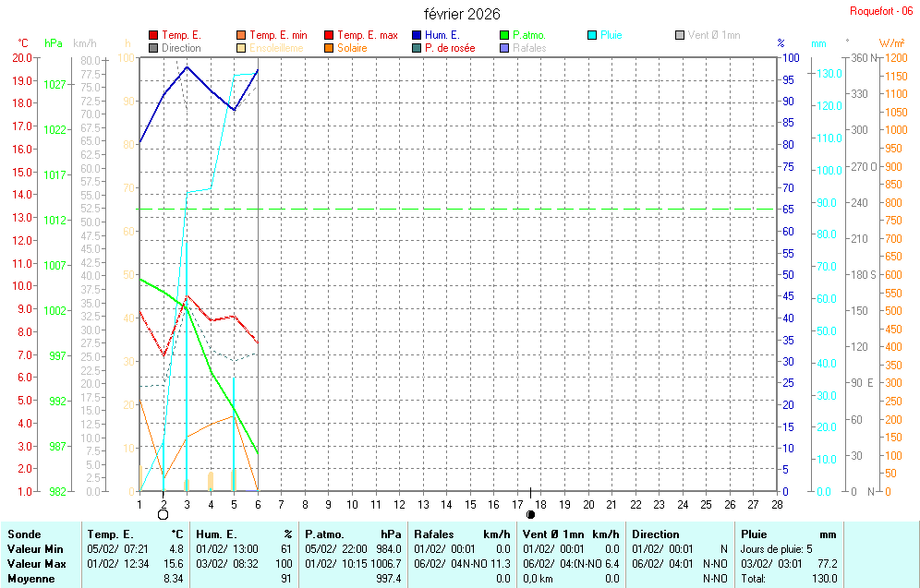Click the dark red Temp. E. legend square

153,36
